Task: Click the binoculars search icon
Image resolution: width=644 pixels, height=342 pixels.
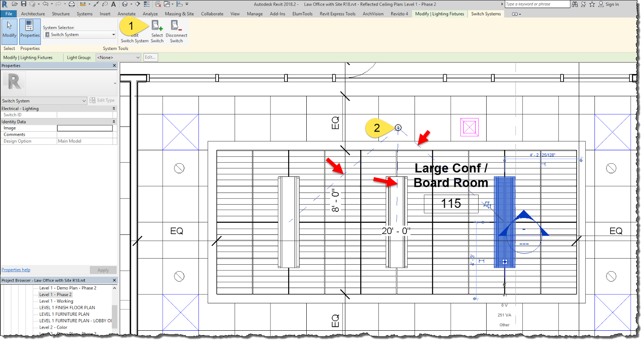Action: (575, 4)
